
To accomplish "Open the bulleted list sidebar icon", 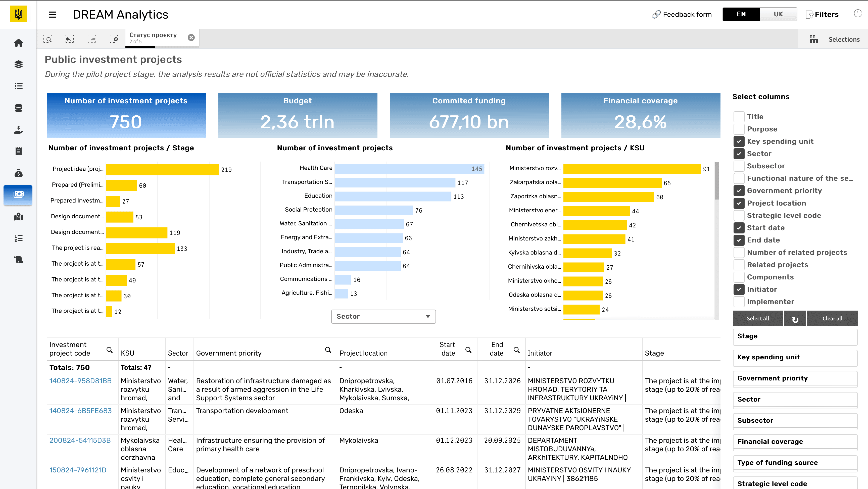I will 19,86.
